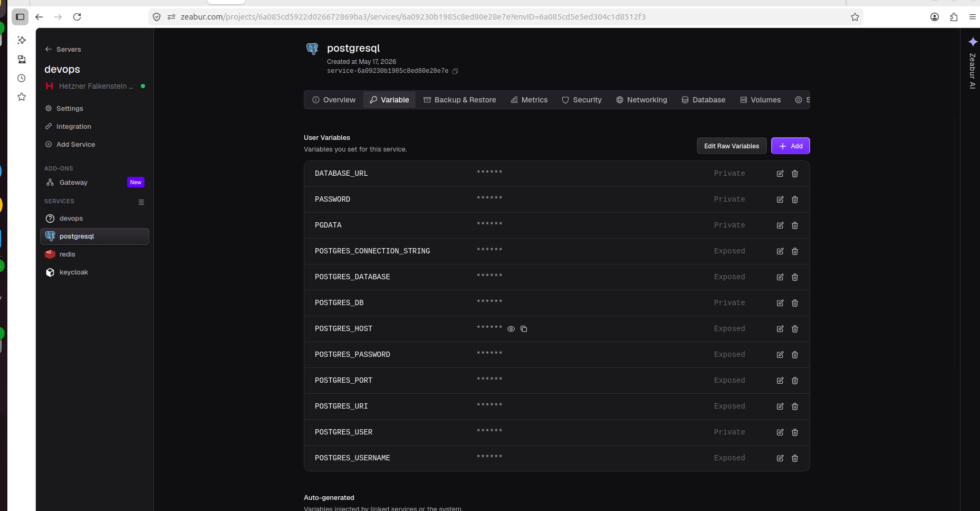Open the browser account profile

click(x=935, y=17)
